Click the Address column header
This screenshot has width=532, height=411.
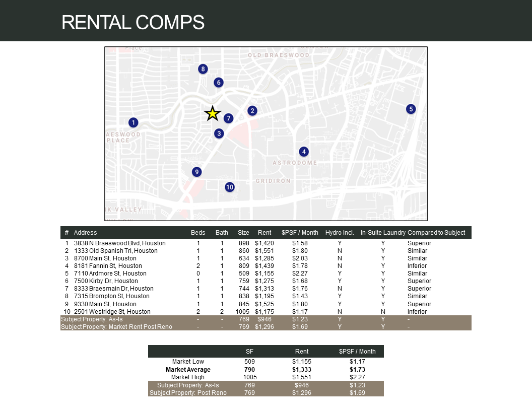(x=86, y=233)
